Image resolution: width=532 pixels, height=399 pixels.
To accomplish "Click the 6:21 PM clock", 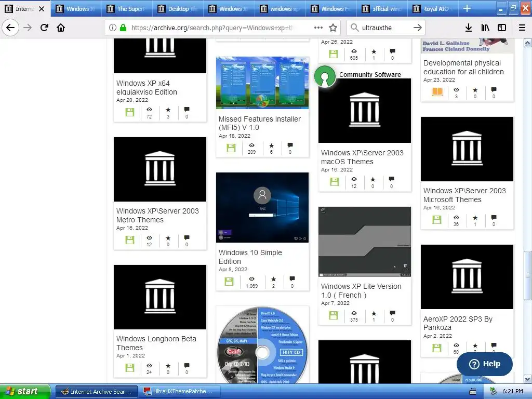I will pyautogui.click(x=513, y=392).
